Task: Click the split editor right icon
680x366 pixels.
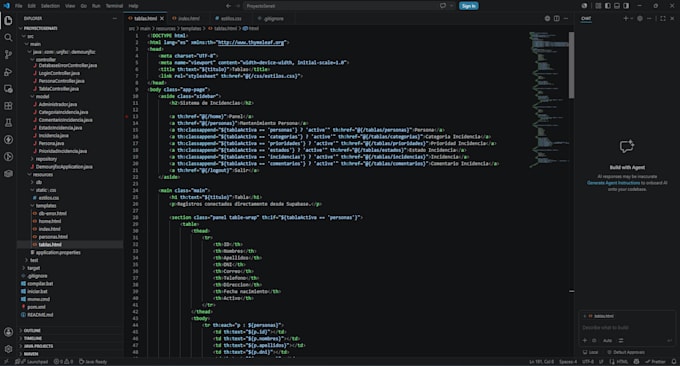Action: click(x=556, y=19)
